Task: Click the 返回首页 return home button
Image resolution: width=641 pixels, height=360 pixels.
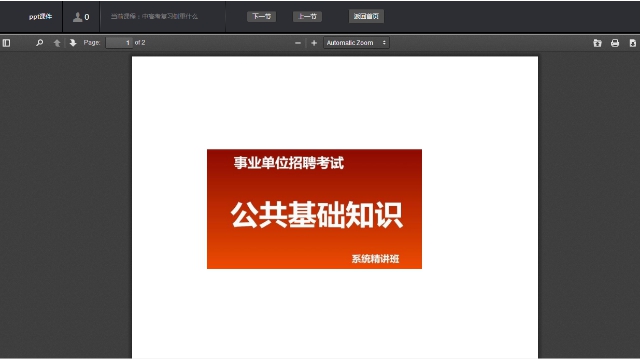Action: pyautogui.click(x=366, y=16)
